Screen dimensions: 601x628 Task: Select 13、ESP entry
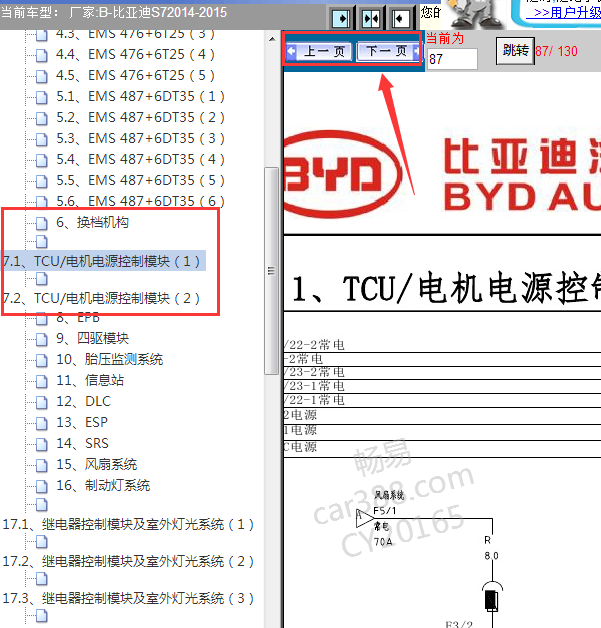(x=82, y=422)
